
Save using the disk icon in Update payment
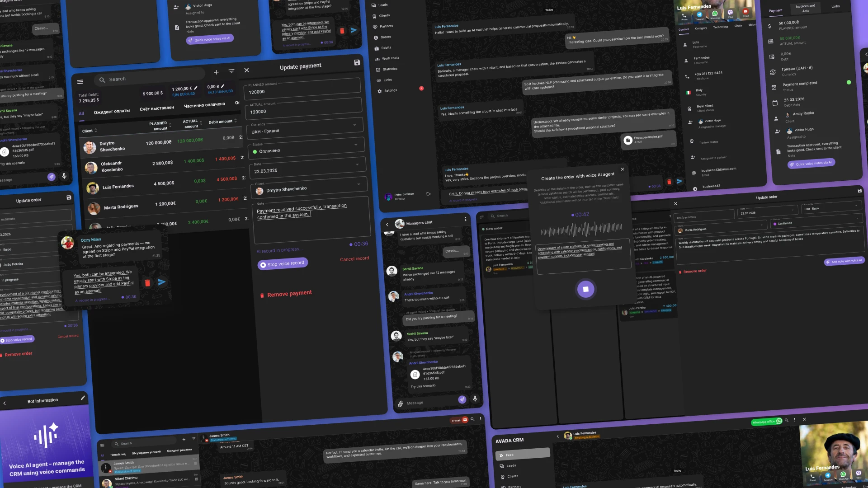pyautogui.click(x=357, y=63)
